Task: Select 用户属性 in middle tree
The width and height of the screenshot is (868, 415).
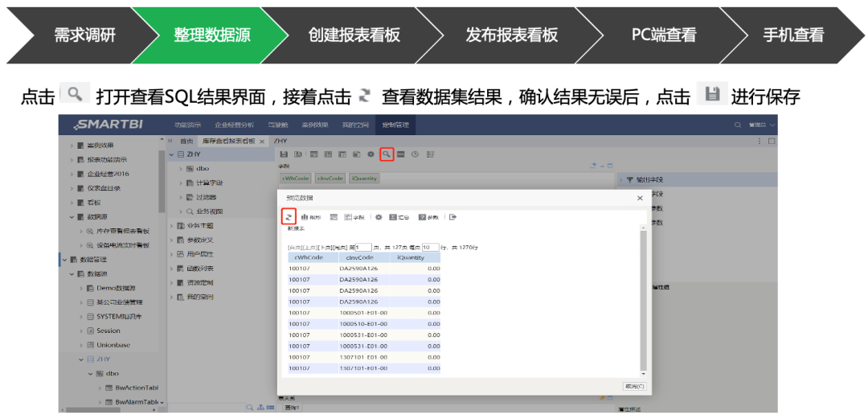Action: [200, 254]
